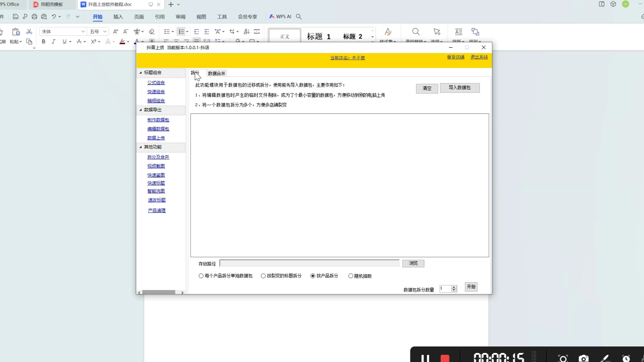Click the increase font size icon
Screen dimensions: 644x362
tap(116, 32)
